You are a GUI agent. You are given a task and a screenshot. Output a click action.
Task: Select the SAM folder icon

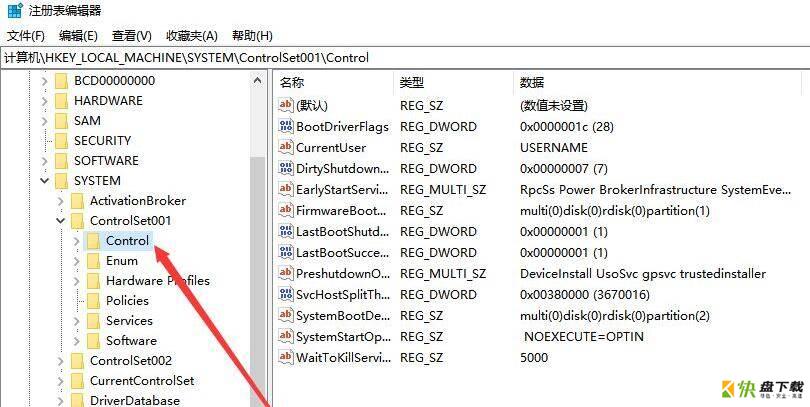click(61, 121)
